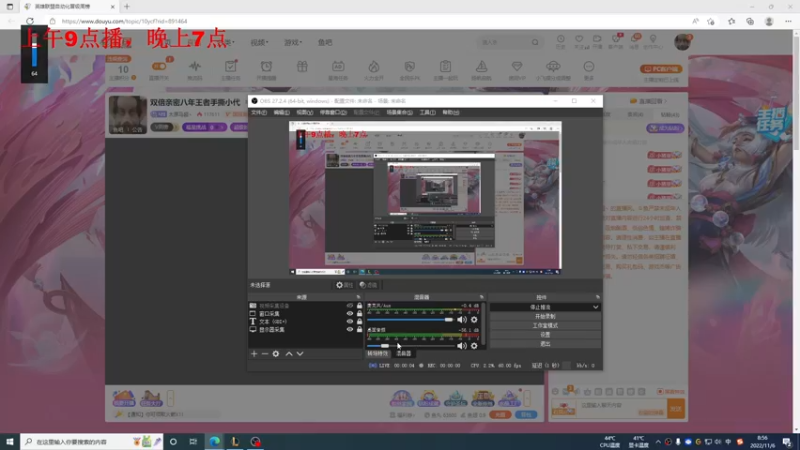Viewport: 800px width, 450px height.
Task: Open the 帮助 help menu in OBS
Action: 451,112
